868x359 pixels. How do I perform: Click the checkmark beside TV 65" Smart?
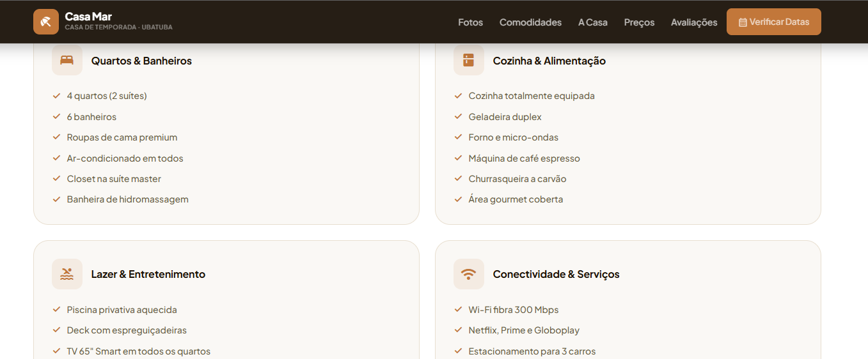(x=56, y=351)
